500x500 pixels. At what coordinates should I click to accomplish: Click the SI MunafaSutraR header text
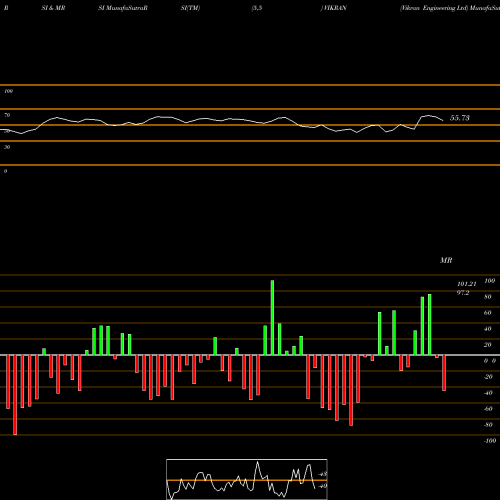coord(123,8)
